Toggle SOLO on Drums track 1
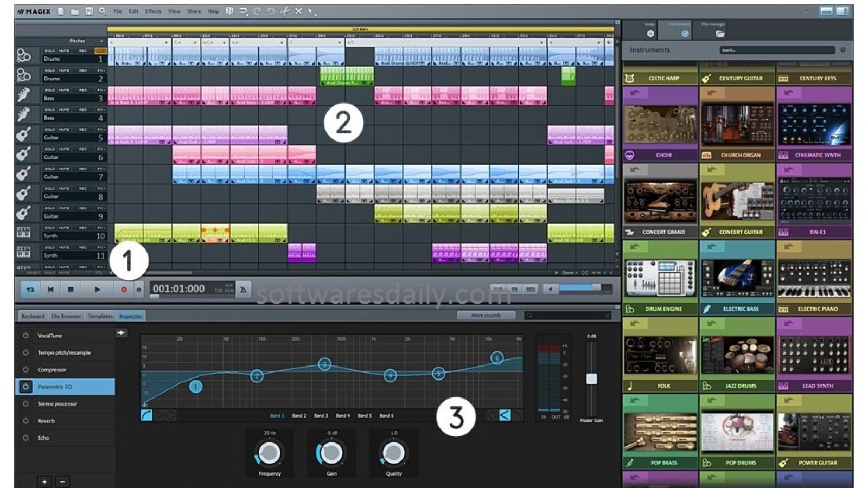Viewport: 868px width, 488px height. 50,51
